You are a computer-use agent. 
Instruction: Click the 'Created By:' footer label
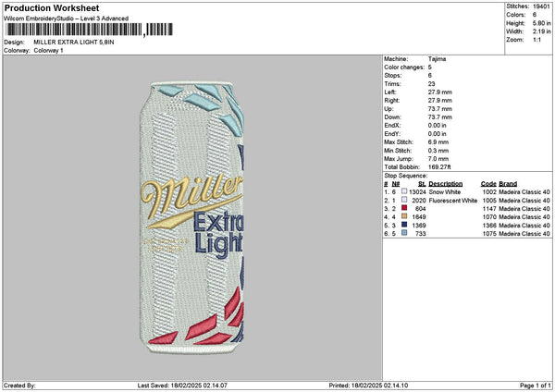point(19,386)
